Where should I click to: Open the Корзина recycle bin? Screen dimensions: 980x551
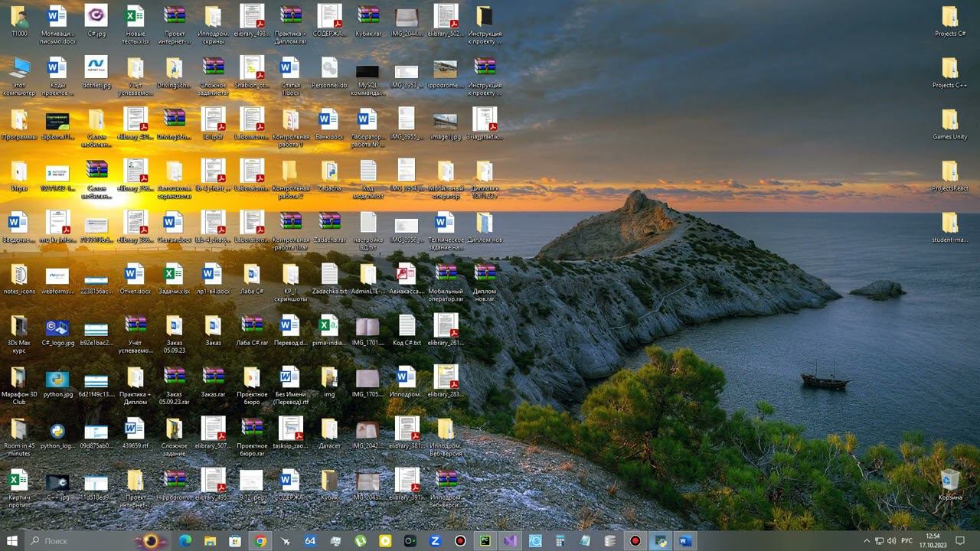(950, 484)
